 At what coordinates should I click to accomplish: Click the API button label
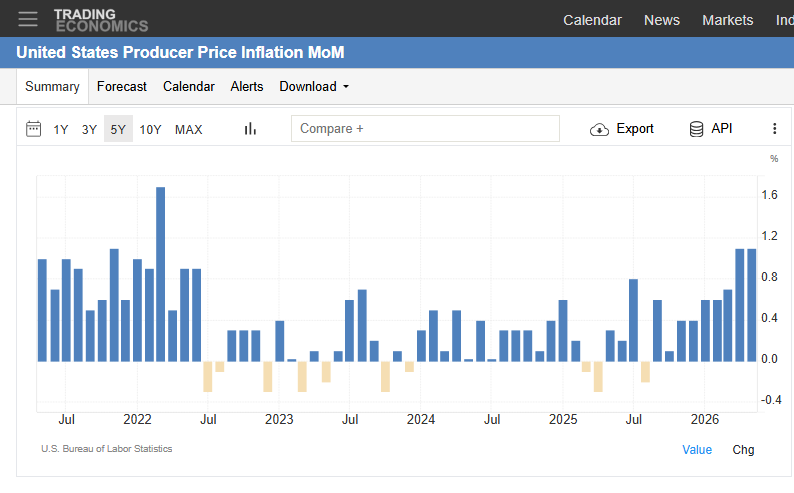722,129
